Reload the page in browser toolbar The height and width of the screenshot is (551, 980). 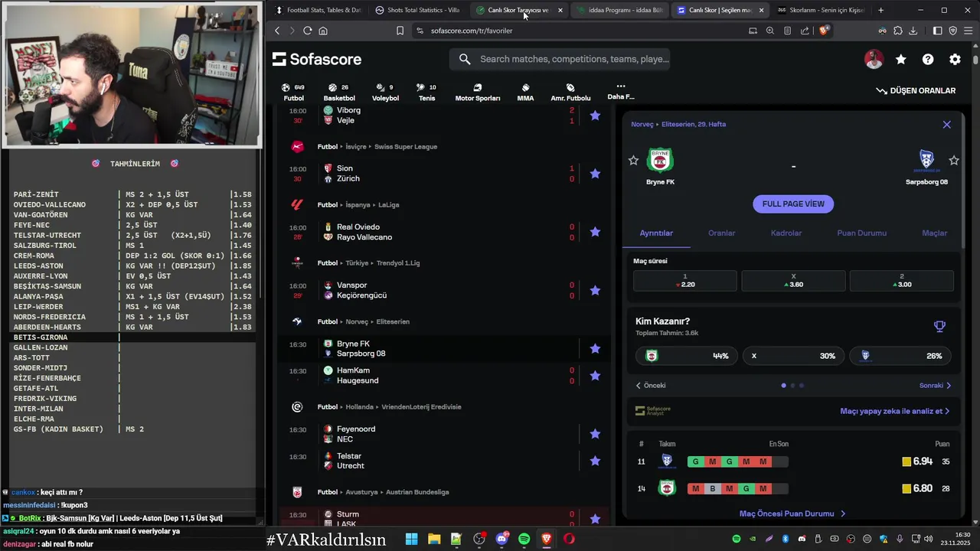[x=307, y=31]
